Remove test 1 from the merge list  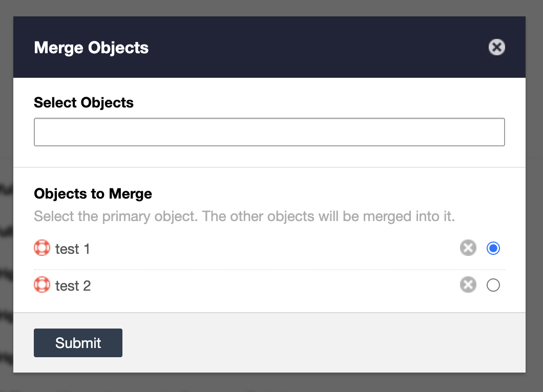(468, 248)
